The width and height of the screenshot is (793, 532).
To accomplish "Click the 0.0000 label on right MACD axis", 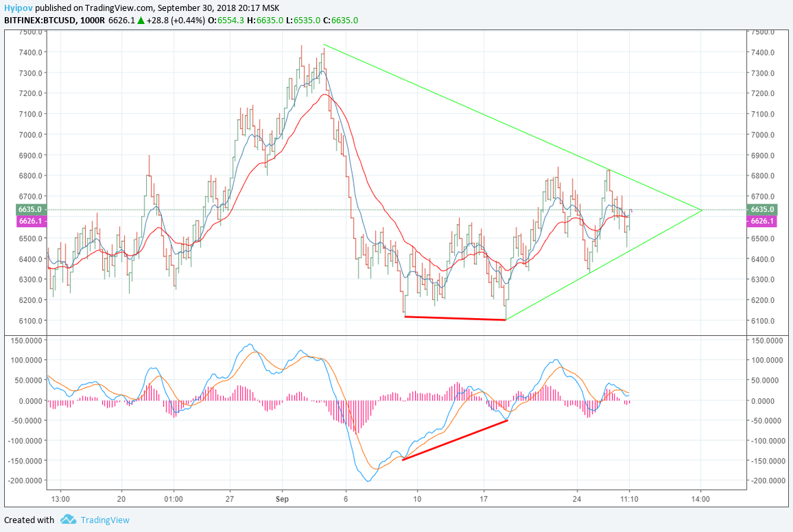I will click(x=763, y=401).
